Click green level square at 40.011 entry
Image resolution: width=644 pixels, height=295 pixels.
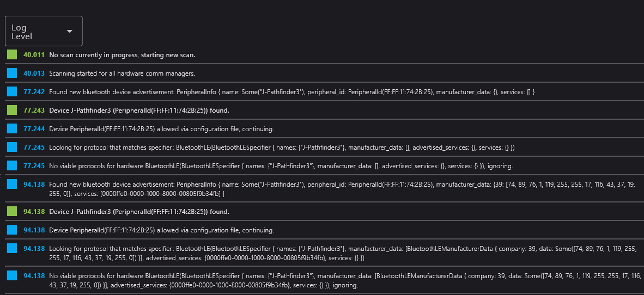point(12,54)
